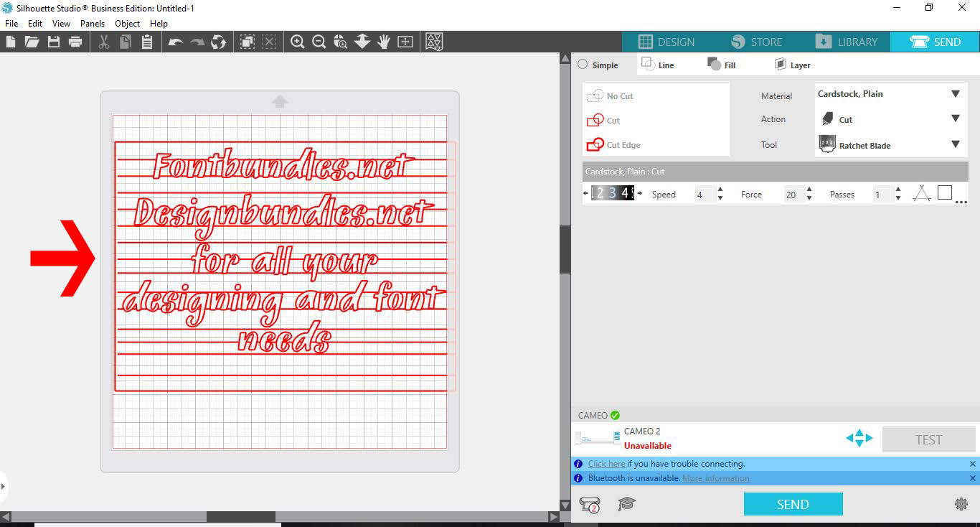This screenshot has width=980, height=527.
Task: Open a file using the folder icon
Action: point(32,42)
